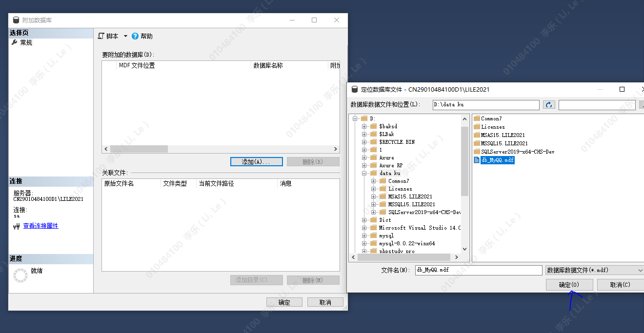The height and width of the screenshot is (333, 644).
Task: Click the 查看连接属性 link
Action: pyautogui.click(x=40, y=226)
